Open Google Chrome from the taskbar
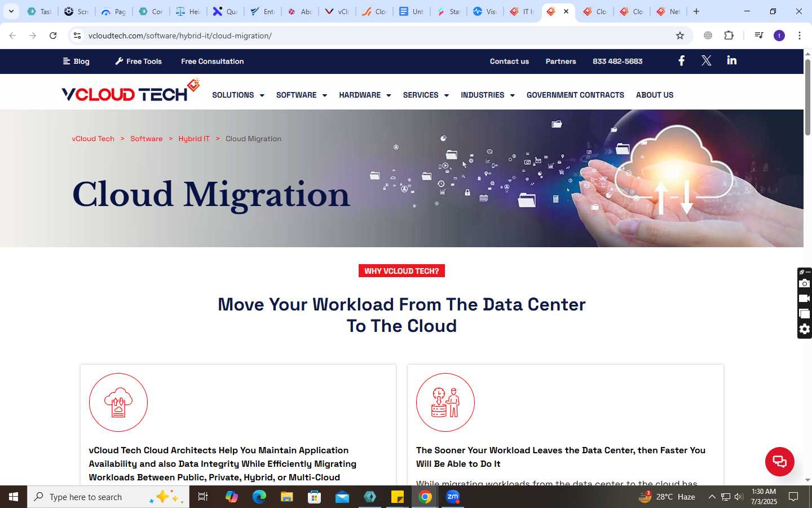Viewport: 812px width, 508px height. (x=425, y=497)
